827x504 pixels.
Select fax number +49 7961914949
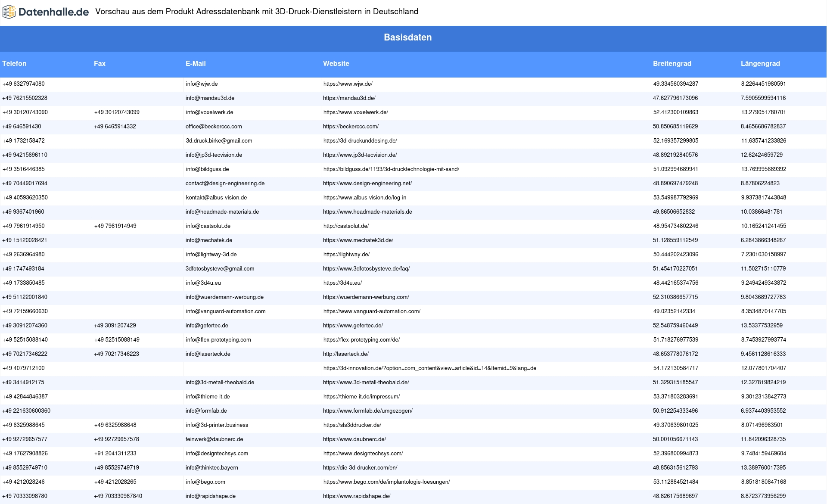tap(115, 226)
